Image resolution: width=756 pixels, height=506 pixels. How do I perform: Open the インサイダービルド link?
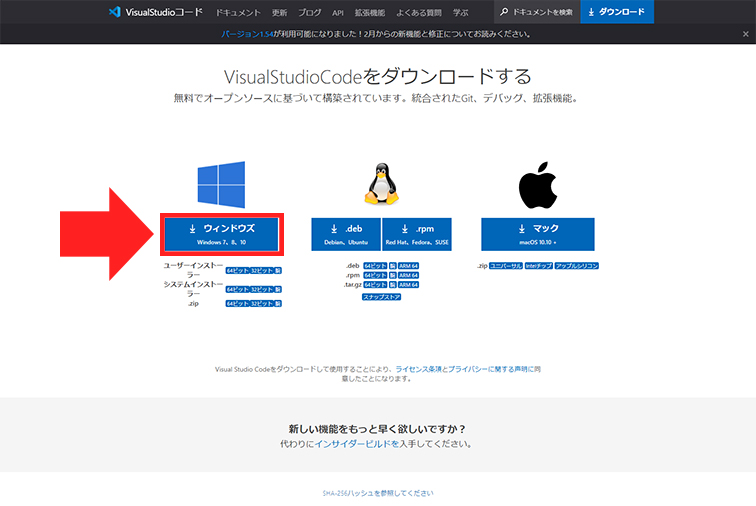tap(357, 444)
